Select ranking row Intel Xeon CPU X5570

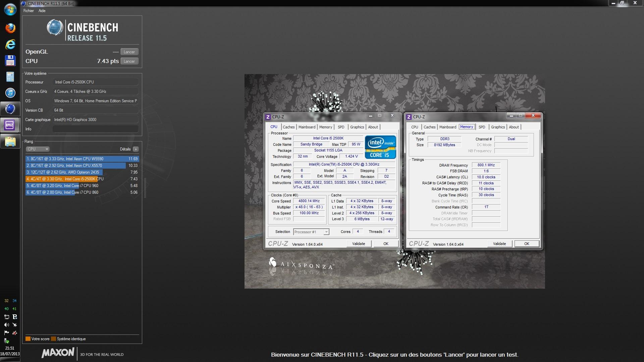tap(82, 166)
